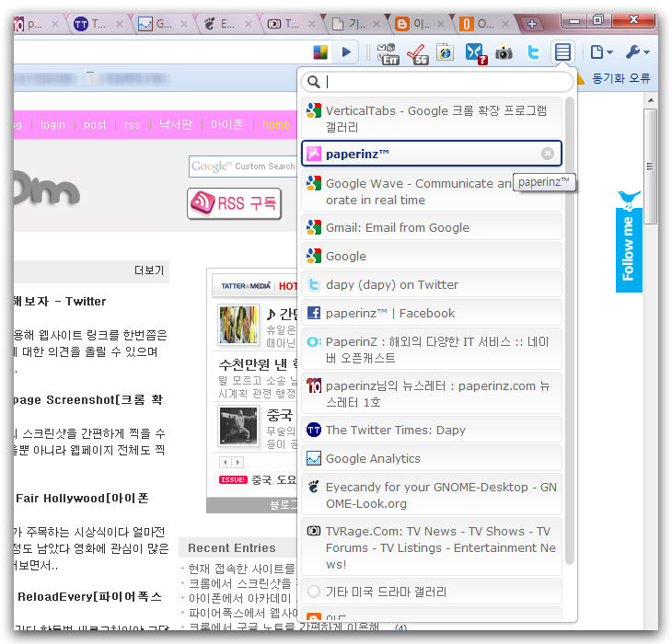Screen dimensions: 672x644
Task: Open the login link in pink menu
Action: (52, 124)
